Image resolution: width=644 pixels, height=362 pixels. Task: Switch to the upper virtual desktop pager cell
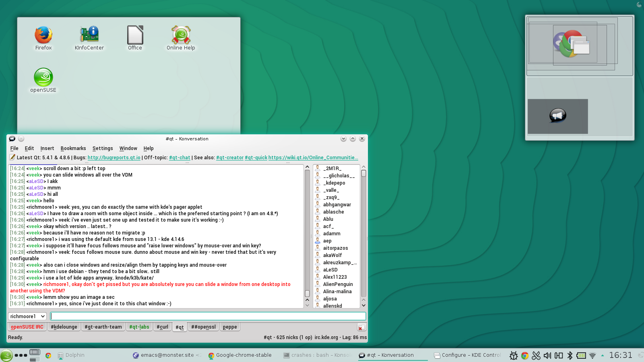(580, 46)
